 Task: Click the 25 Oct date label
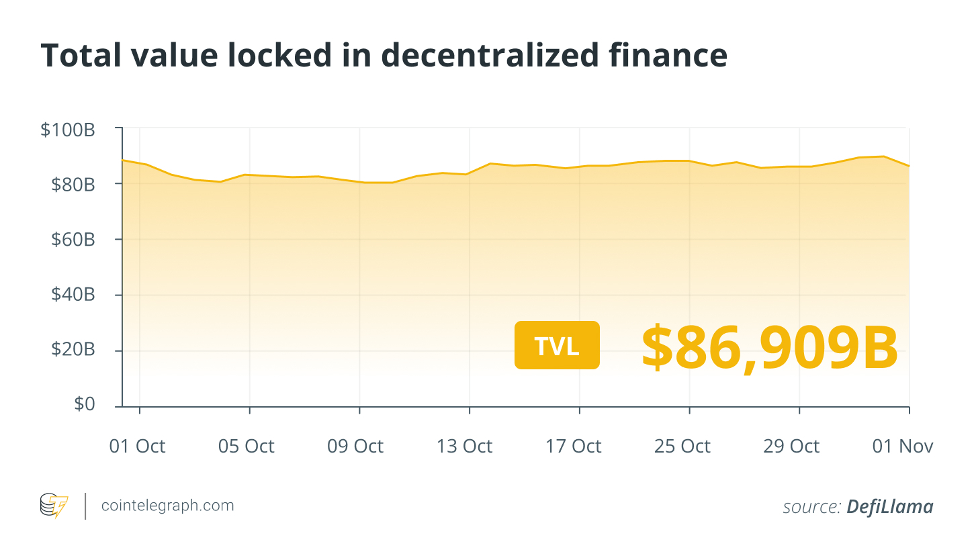coord(682,447)
